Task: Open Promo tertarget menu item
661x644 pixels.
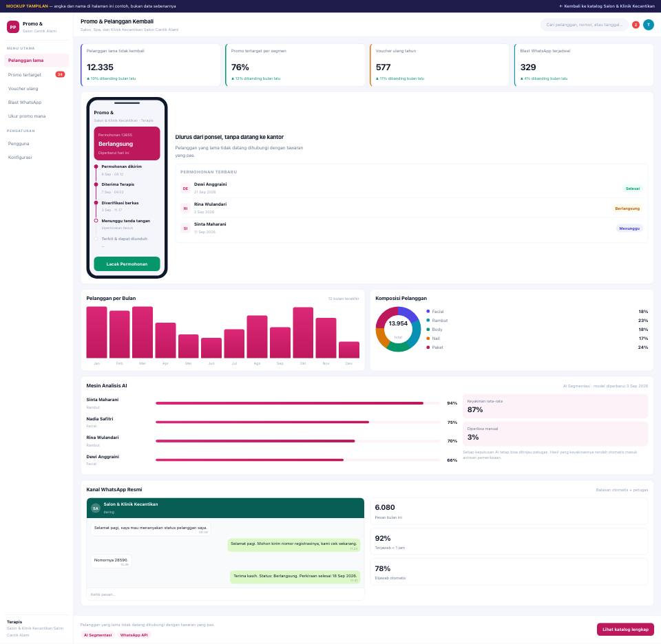Action: pyautogui.click(x=36, y=74)
